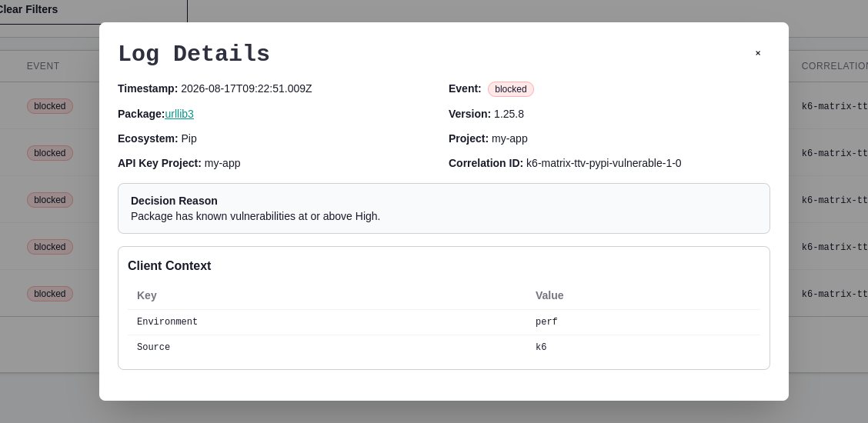Click the fourth row's blocked badge
The width and height of the screenshot is (868, 423).
tap(50, 247)
